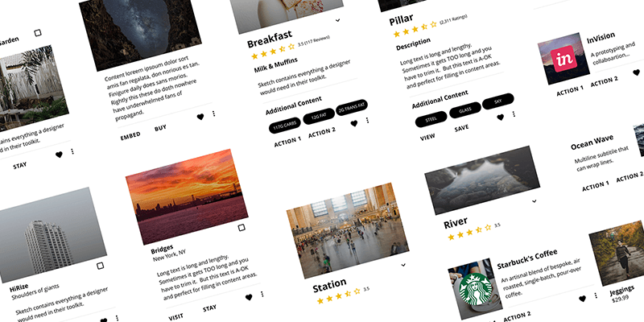Expand the Breakfast card with the chevron
Image resolution: width=644 pixels, height=322 pixels.
click(337, 20)
